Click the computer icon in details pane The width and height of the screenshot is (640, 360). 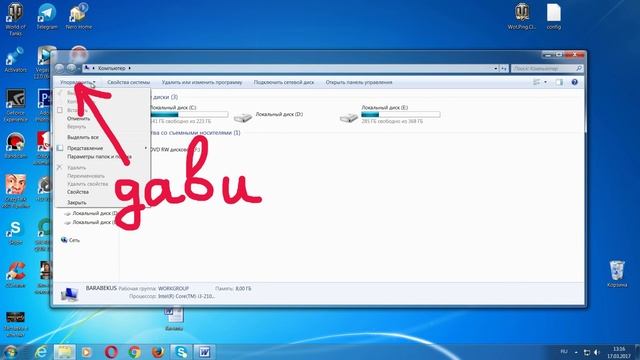[x=69, y=294]
